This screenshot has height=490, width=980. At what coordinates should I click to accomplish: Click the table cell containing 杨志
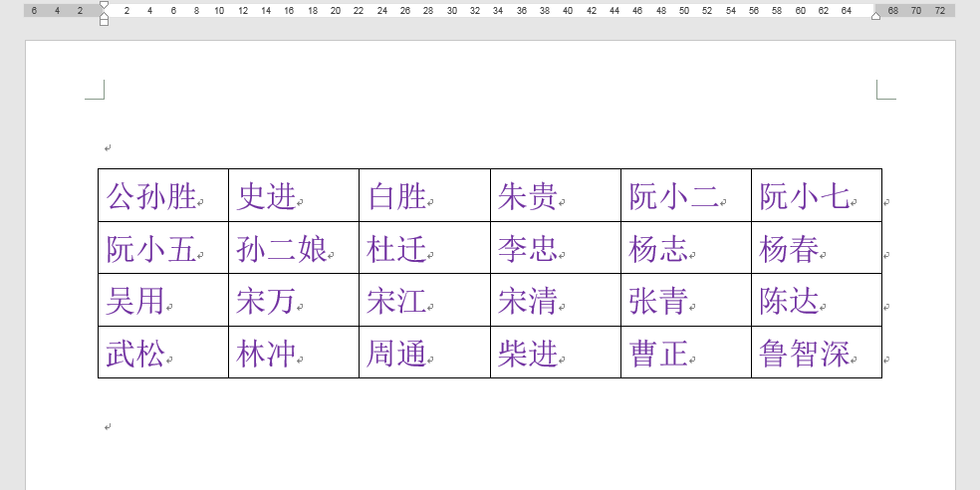(686, 248)
